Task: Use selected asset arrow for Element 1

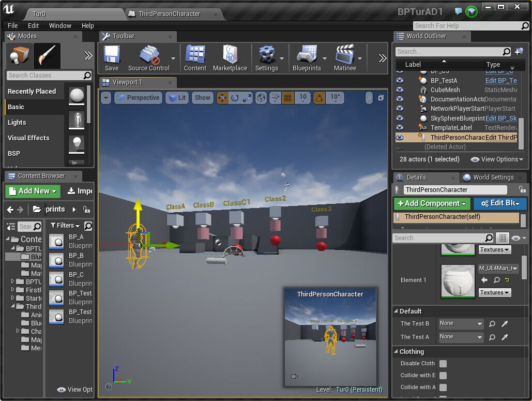Action: (x=484, y=280)
